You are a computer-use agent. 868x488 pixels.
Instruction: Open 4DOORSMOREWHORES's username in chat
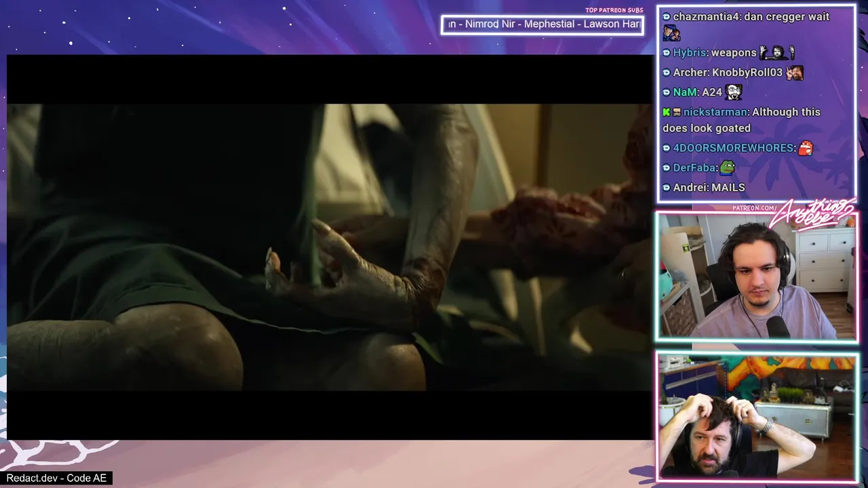733,148
